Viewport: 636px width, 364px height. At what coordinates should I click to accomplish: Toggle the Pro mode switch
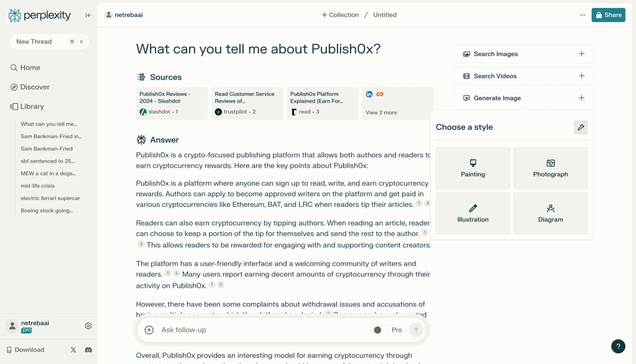[x=380, y=330]
